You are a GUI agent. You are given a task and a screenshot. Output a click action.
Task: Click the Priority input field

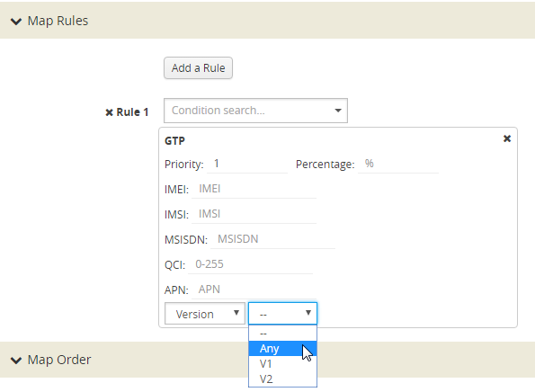click(x=247, y=165)
